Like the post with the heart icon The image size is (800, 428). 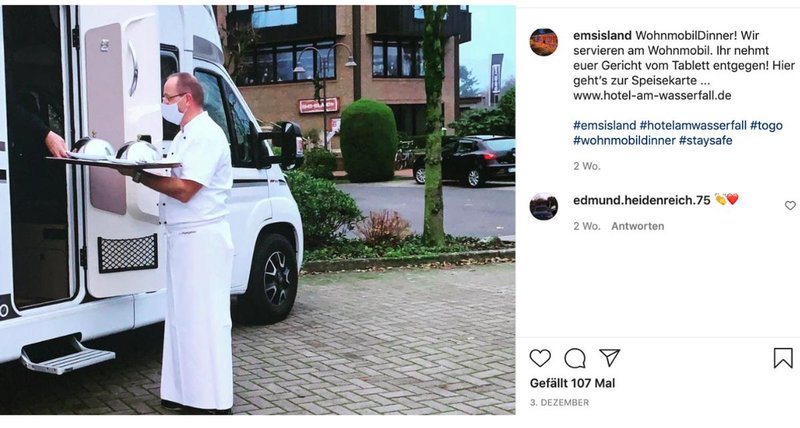(x=540, y=358)
